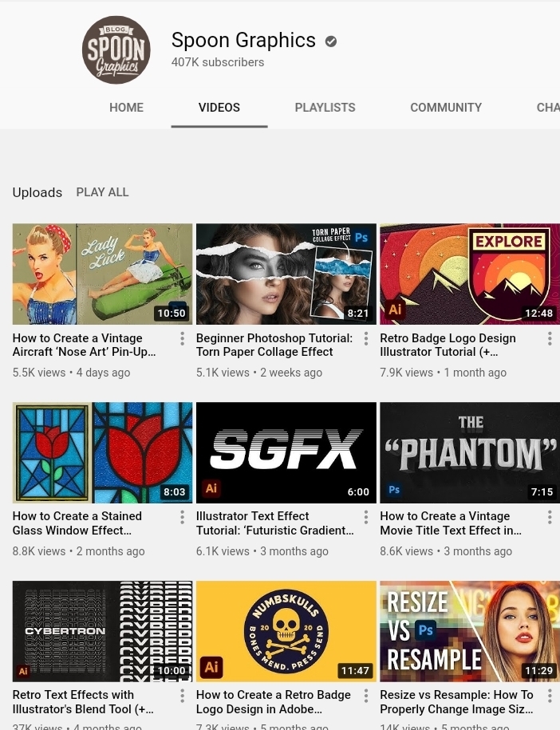Viewport: 560px width, 730px height.
Task: Open the Numbskulls badge logo video thumbnail
Action: click(x=286, y=630)
